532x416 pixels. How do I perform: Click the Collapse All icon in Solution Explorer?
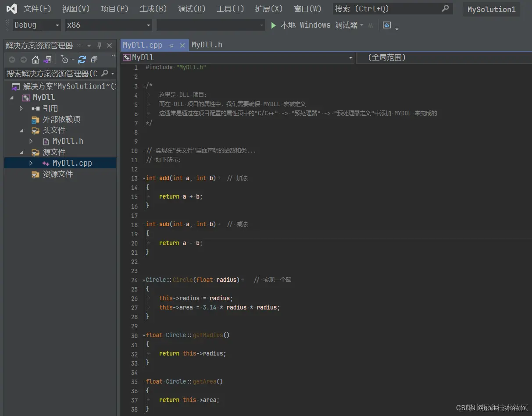pos(94,60)
